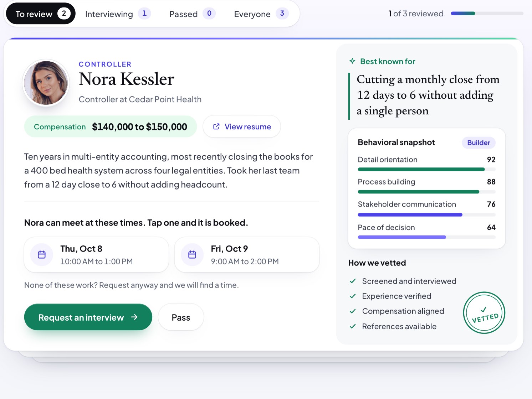Click Request an interview button
Screen dimensions: 532x399
pyautogui.click(x=88, y=317)
